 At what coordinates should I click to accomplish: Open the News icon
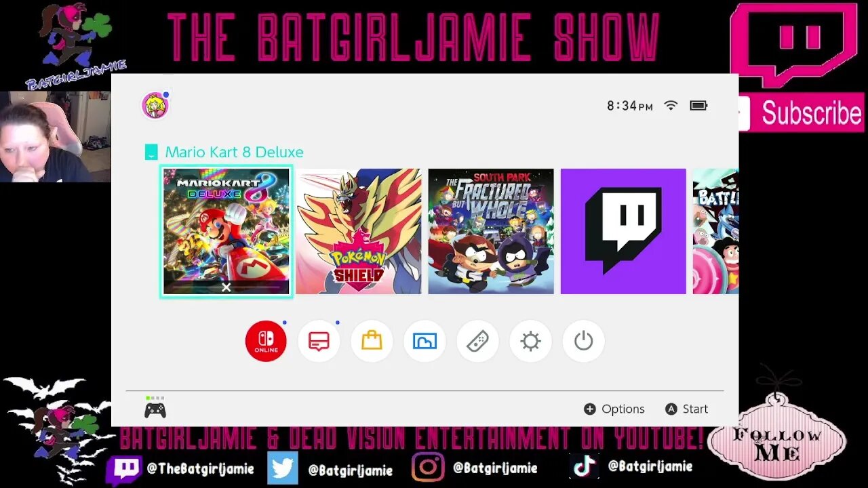pos(319,341)
